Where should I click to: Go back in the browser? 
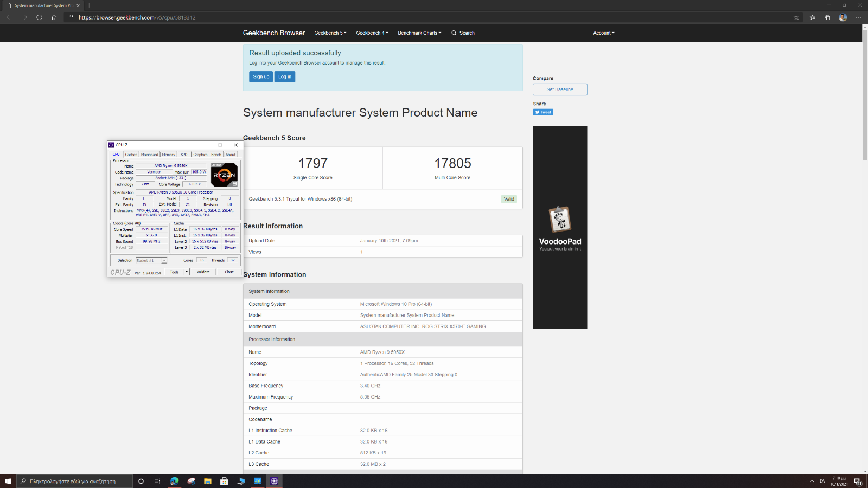tap(9, 17)
